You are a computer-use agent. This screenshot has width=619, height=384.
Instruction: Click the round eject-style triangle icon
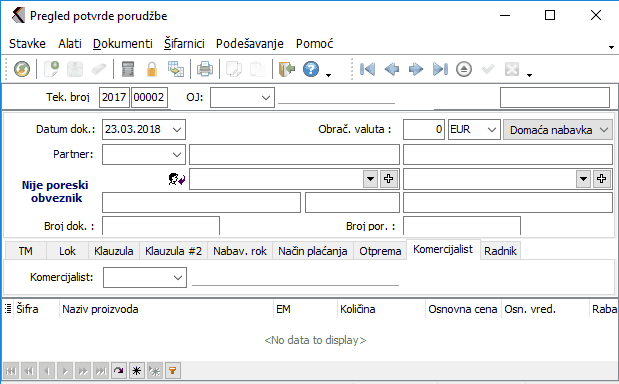point(464,69)
